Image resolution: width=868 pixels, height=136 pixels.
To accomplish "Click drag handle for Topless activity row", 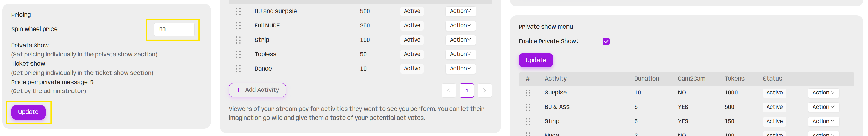I will click(238, 54).
